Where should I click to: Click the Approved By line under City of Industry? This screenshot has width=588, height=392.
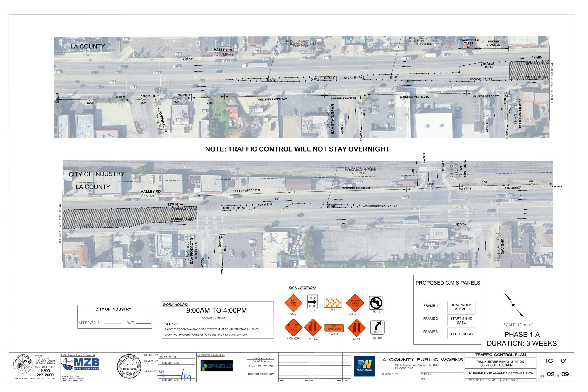(113, 323)
